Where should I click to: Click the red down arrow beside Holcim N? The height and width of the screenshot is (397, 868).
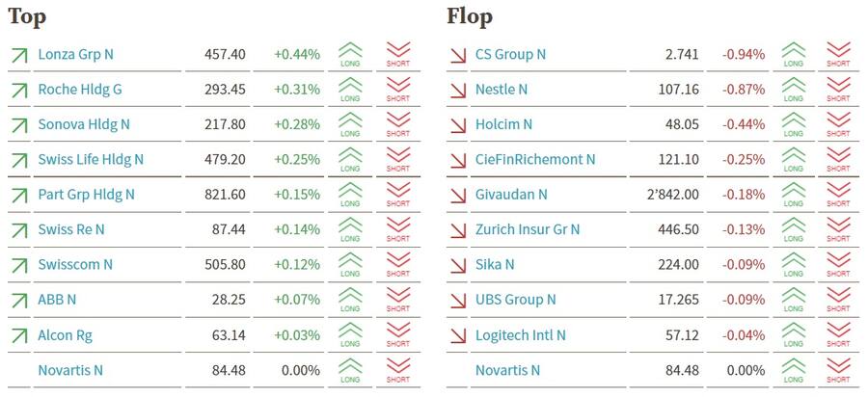click(x=458, y=125)
